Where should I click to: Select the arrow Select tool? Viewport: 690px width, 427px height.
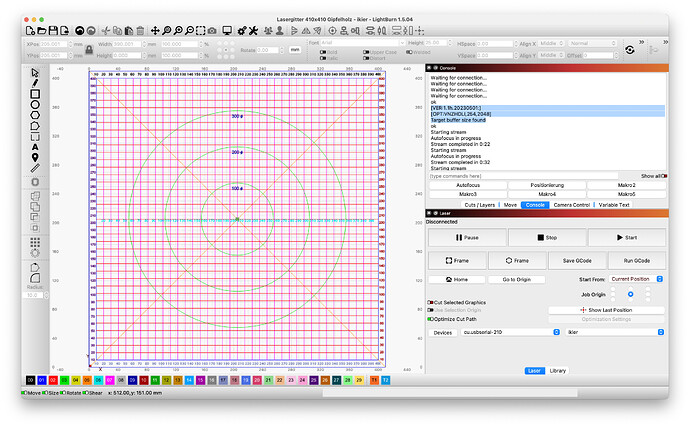[35, 73]
